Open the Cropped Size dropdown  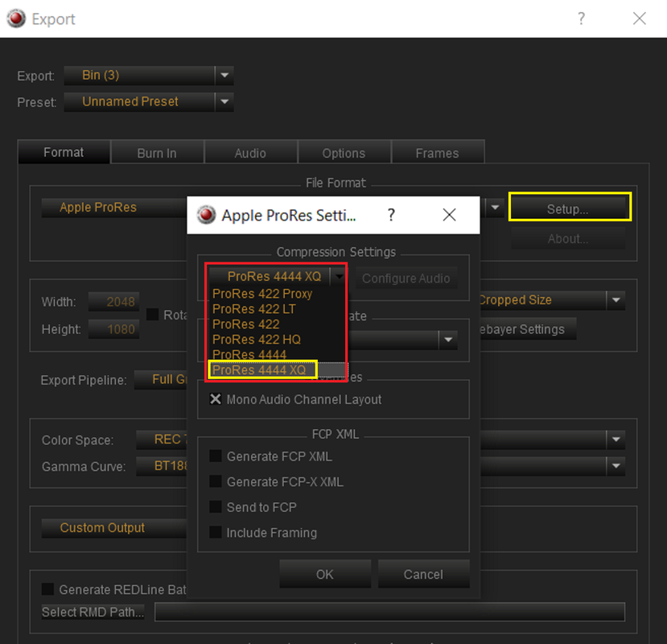(552, 300)
